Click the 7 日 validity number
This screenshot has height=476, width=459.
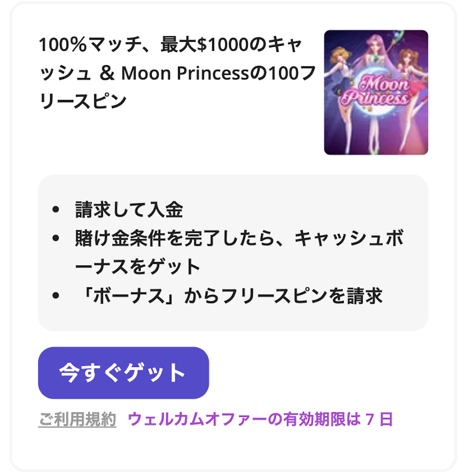[379, 419]
